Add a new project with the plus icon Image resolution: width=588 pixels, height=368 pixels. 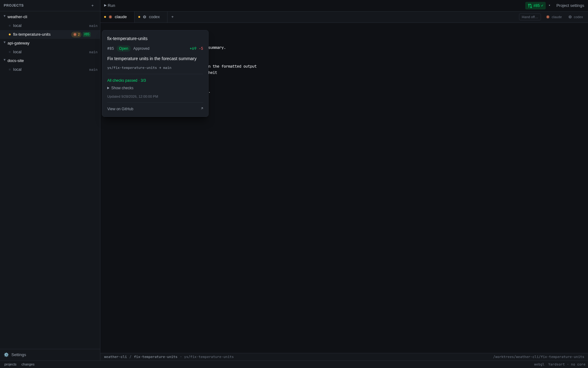click(x=93, y=6)
